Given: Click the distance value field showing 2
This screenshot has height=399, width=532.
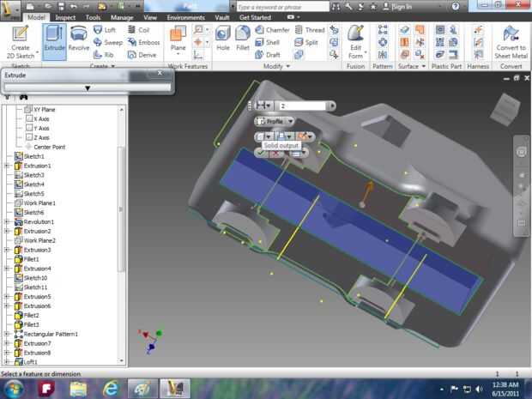Looking at the screenshot, I should 302,106.
